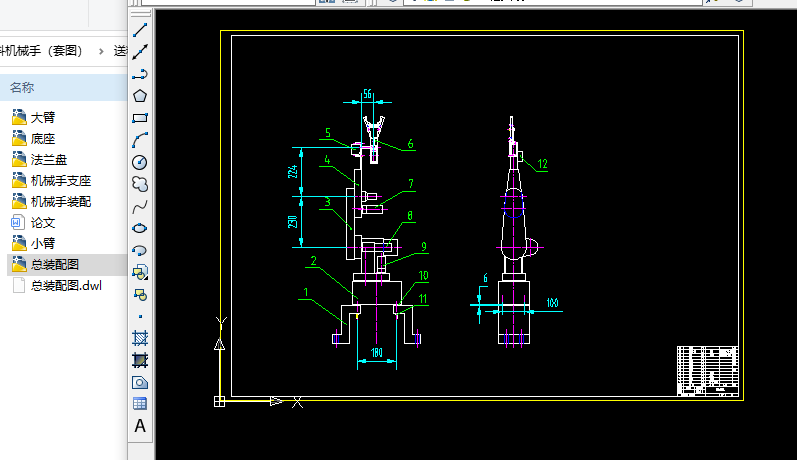Select the Construction Line tool

140,52
